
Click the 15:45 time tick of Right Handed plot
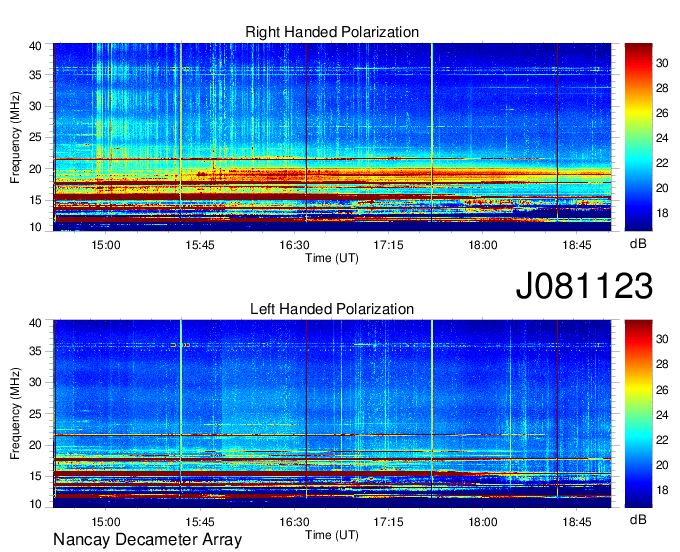tap(200, 245)
